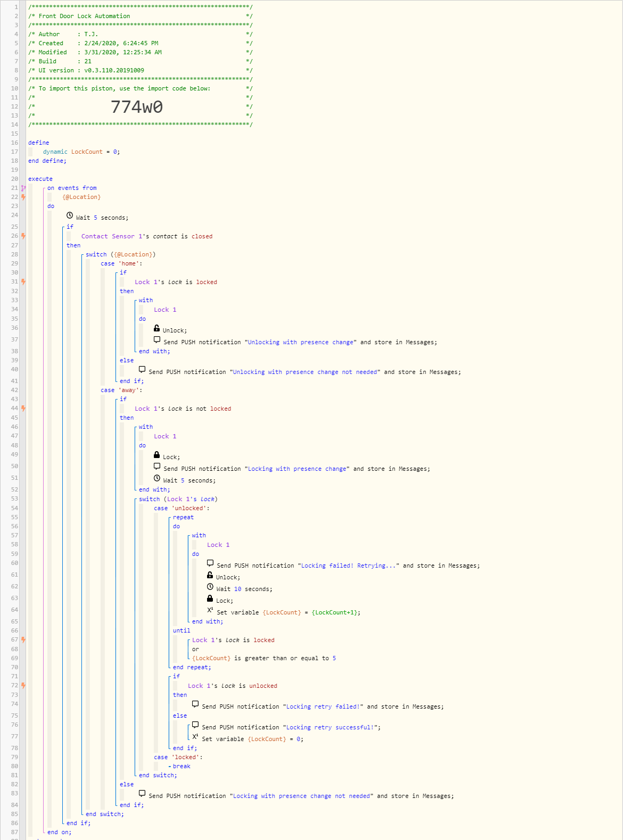Click the or operator on line 68
Image resolution: width=627 pixels, height=840 pixels.
[x=195, y=649]
